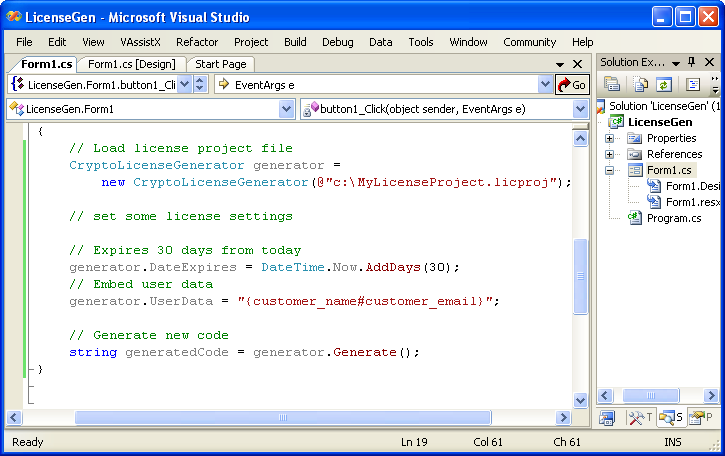Click the Show All Files toolbar icon
Viewport: 725px width, 456px height.
coord(638,85)
